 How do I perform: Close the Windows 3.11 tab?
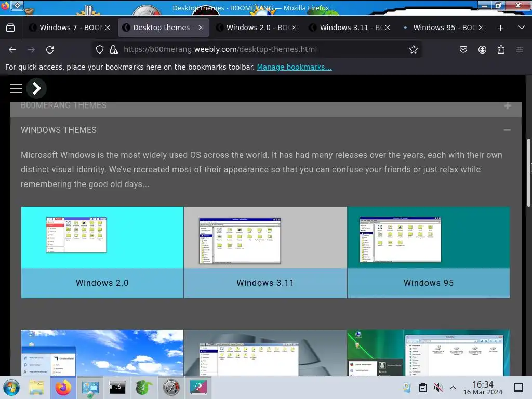tap(388, 28)
